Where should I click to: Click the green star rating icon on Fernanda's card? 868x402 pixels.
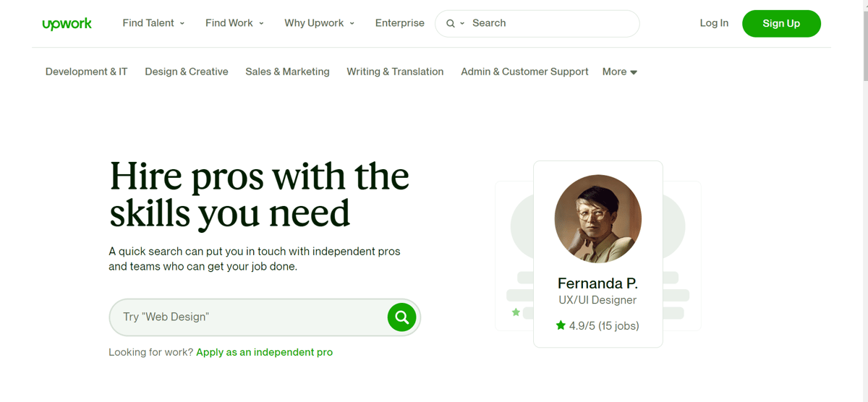tap(561, 326)
